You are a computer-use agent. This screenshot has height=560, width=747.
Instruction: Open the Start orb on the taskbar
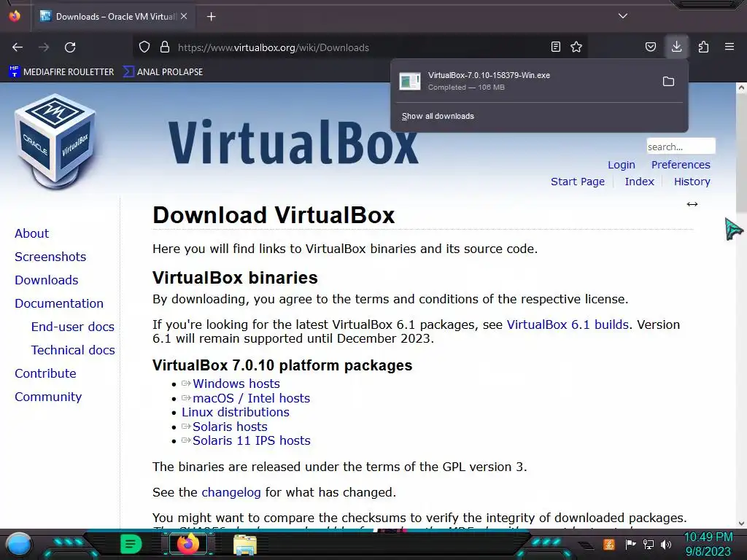tap(19, 544)
